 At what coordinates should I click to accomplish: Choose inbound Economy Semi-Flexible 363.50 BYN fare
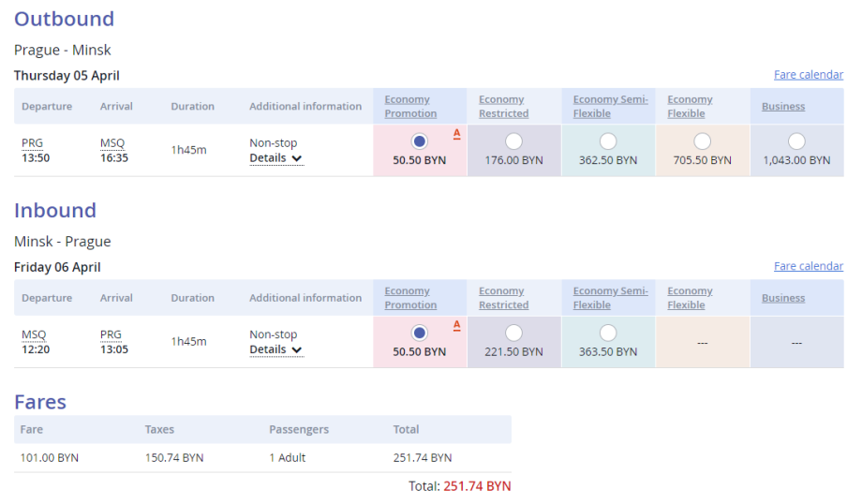pyautogui.click(x=608, y=333)
